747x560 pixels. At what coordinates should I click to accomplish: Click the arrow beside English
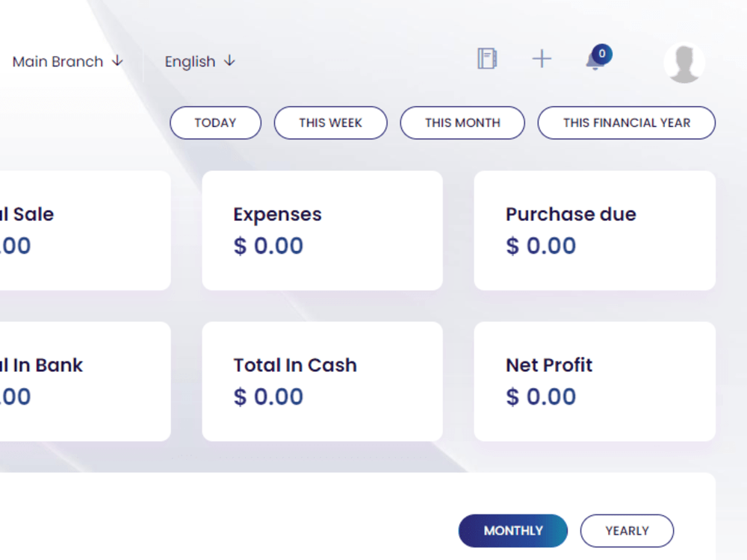(229, 61)
